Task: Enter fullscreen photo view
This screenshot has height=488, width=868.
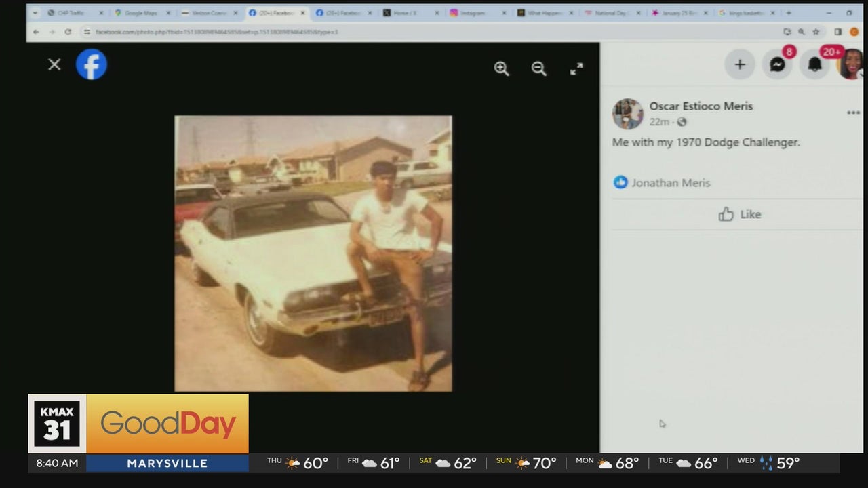Action: click(576, 68)
